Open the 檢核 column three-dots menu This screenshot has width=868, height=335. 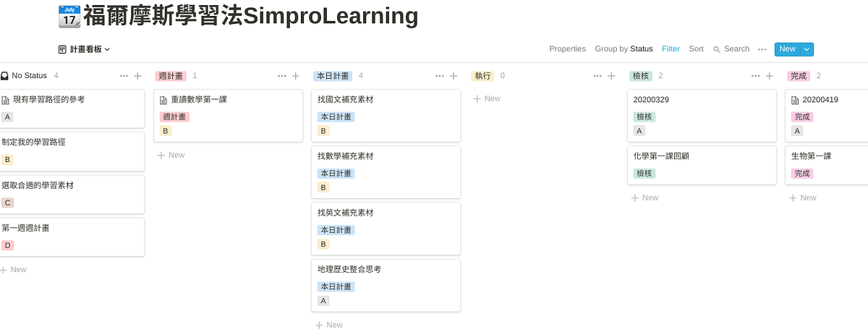756,76
